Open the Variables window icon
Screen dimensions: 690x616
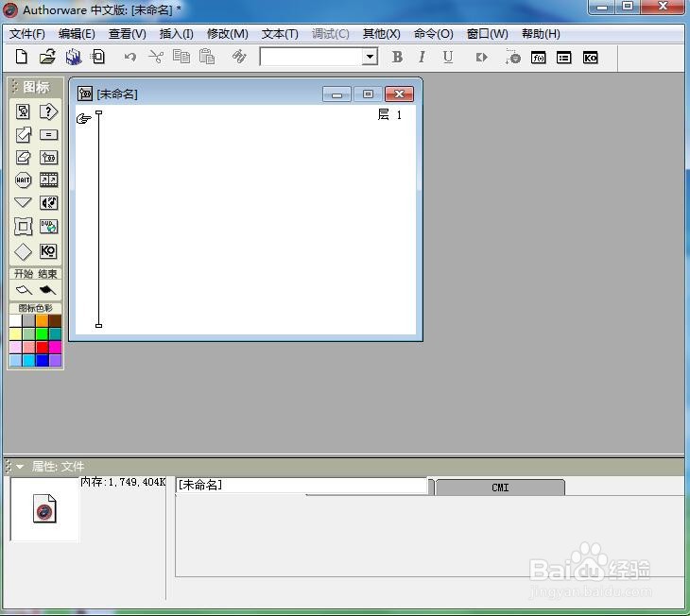[564, 58]
